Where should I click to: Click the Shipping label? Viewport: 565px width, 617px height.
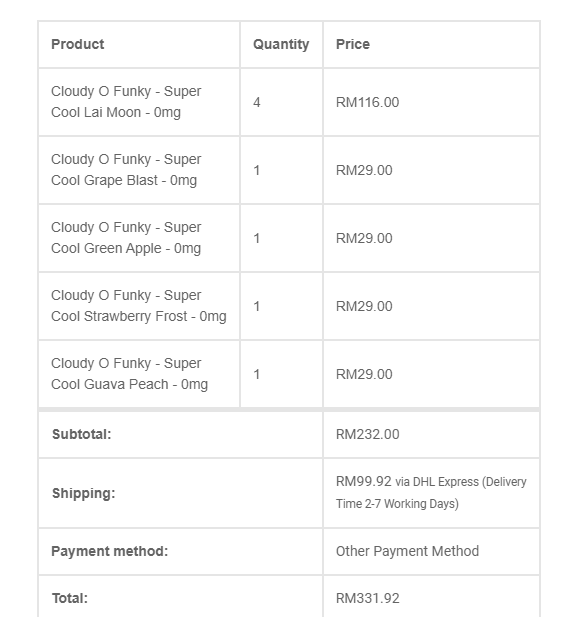(83, 493)
